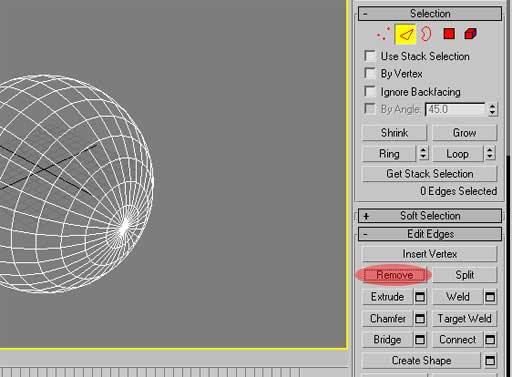Click the By Angle value field
This screenshot has height=377, width=512.
pos(456,109)
